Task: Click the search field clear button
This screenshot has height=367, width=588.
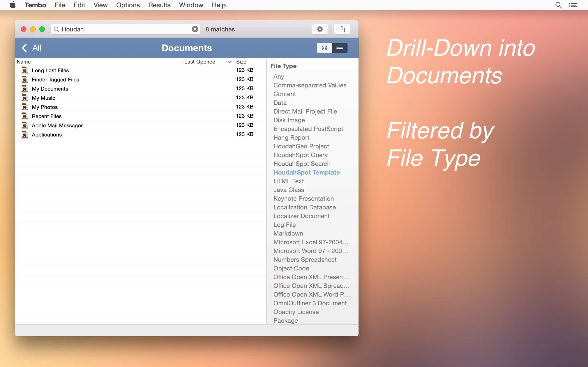Action: click(x=195, y=29)
